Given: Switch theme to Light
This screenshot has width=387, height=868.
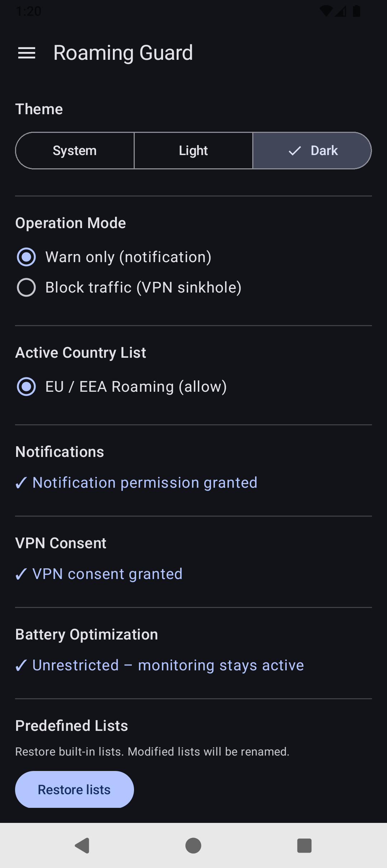Looking at the screenshot, I should coord(193,151).
